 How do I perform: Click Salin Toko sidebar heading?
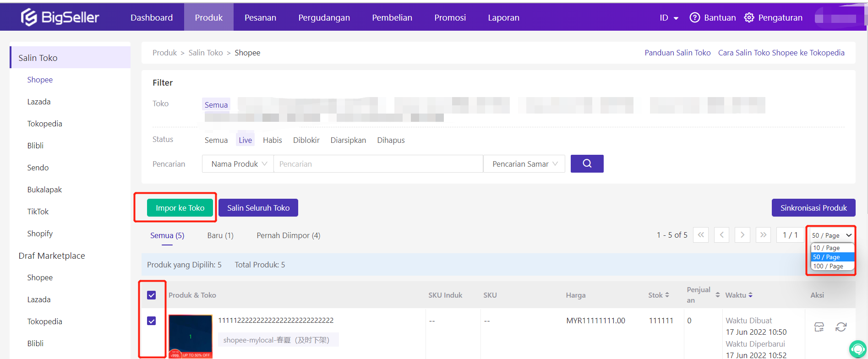tap(71, 58)
